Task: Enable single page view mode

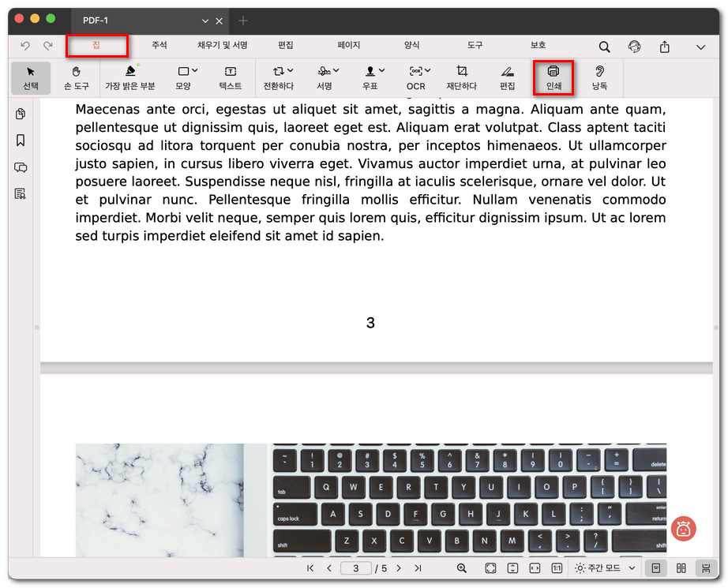Action: click(x=655, y=568)
